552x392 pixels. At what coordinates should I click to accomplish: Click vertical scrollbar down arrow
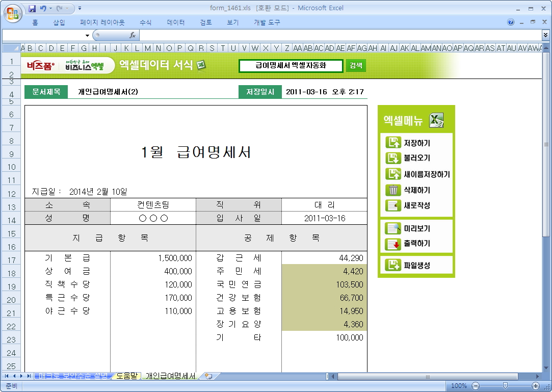click(x=546, y=368)
